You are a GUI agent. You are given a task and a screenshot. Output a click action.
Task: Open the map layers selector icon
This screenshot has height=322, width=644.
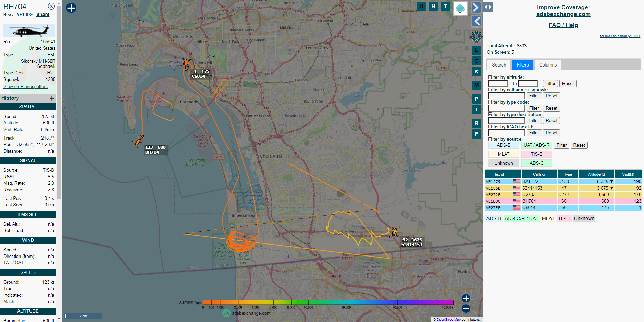coord(460,8)
